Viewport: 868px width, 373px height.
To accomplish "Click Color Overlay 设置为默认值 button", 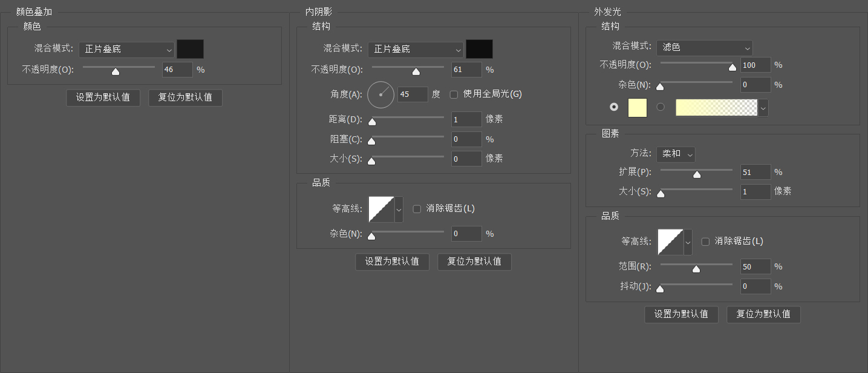I will pos(103,97).
